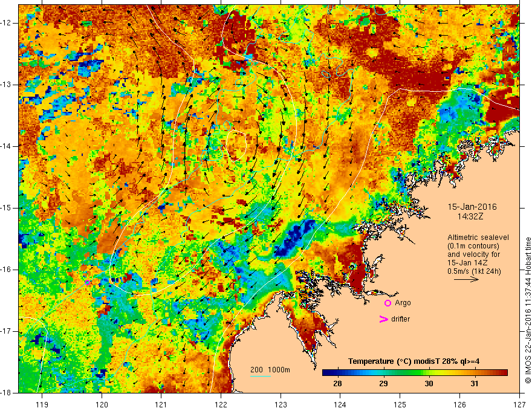The image size is (532, 411).
Task: Click the cyan isobath line sample in legend
Action: [260, 376]
